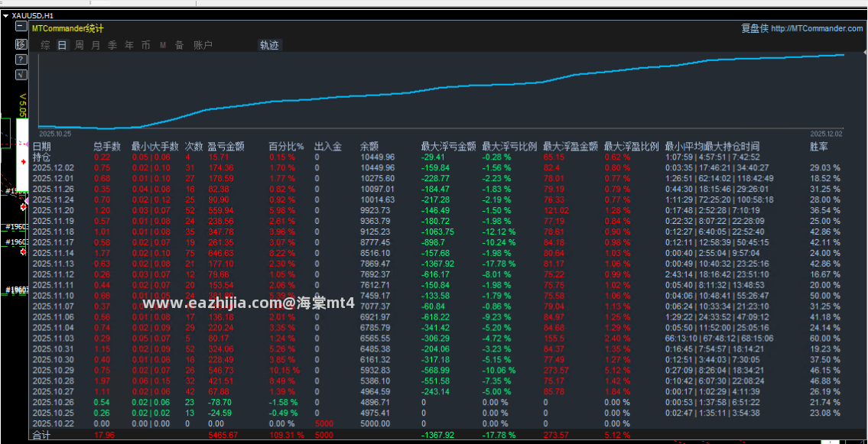The height and width of the screenshot is (444, 868).
Task: Open the 季 quarterly tab
Action: [112, 45]
